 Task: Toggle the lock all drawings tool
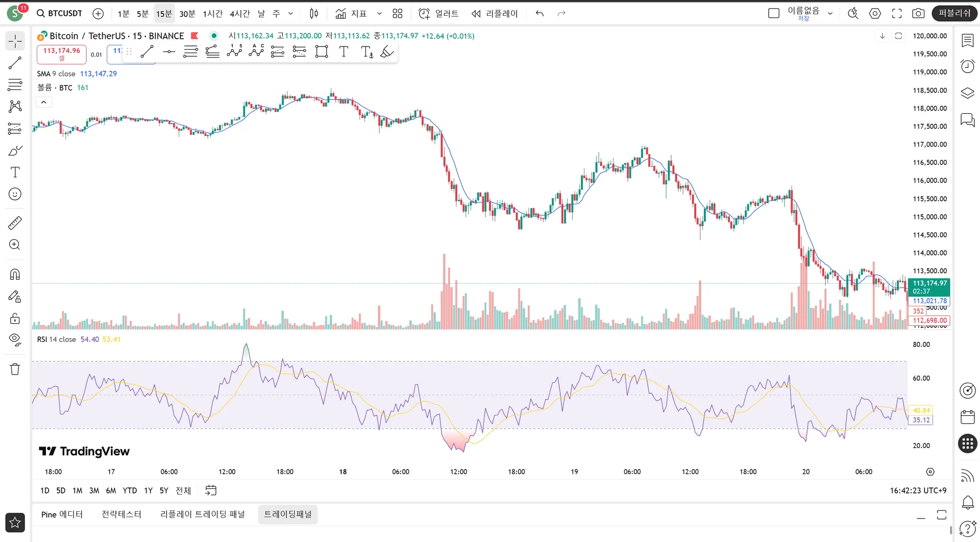coord(15,319)
